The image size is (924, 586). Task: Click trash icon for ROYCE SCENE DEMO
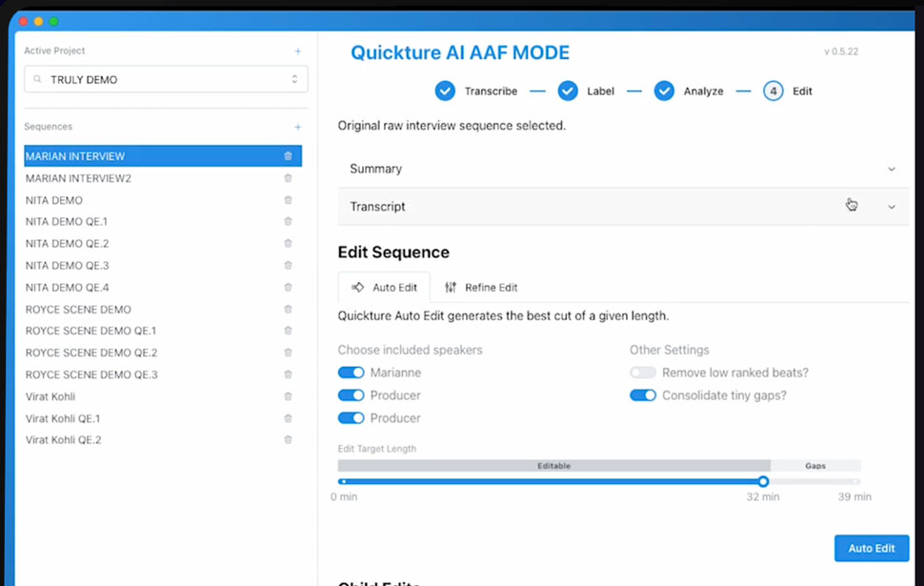tap(288, 310)
